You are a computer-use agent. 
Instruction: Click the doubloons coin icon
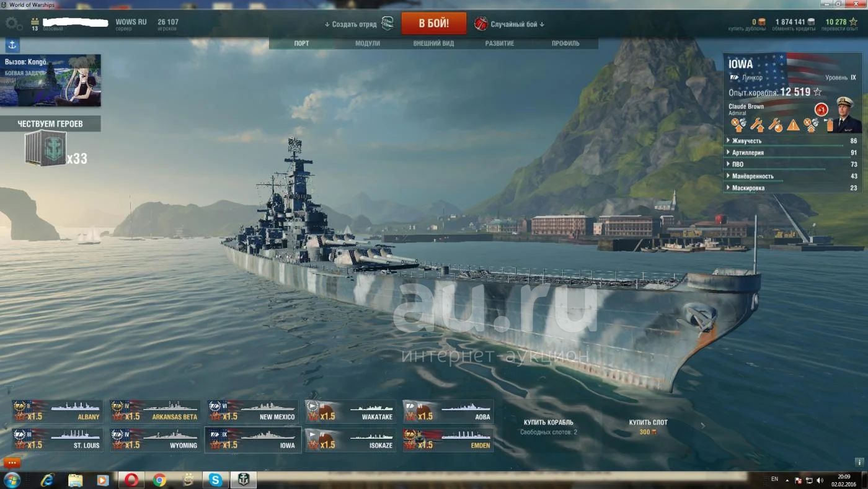click(x=762, y=22)
